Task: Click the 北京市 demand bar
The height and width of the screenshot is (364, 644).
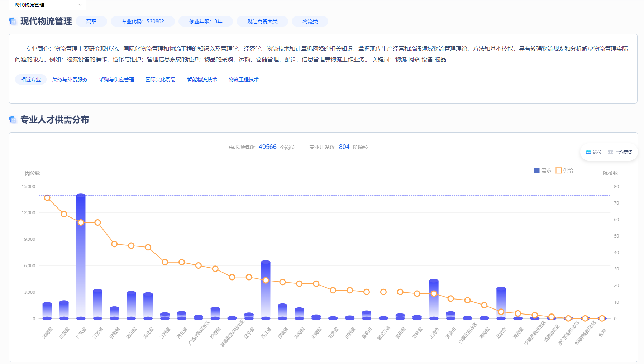Action: click(x=501, y=303)
